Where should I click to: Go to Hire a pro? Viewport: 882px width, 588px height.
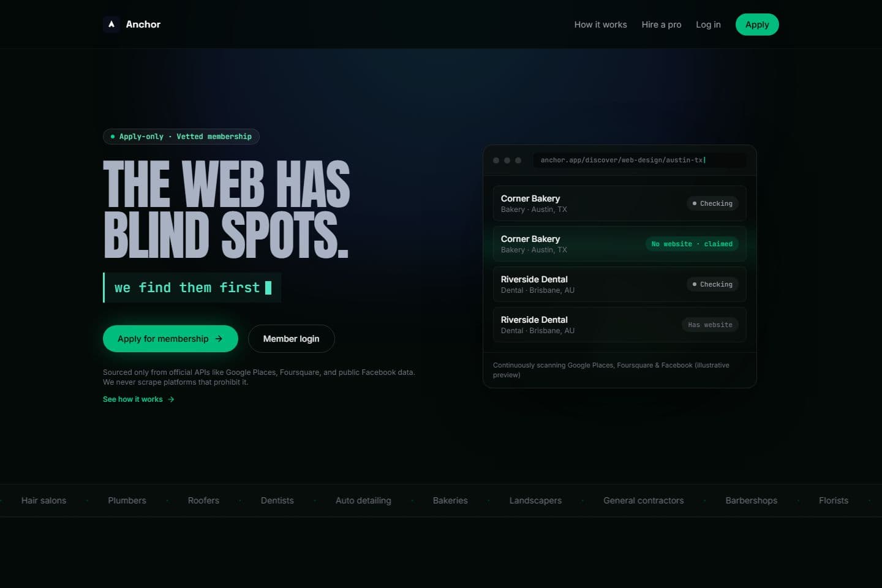661,24
